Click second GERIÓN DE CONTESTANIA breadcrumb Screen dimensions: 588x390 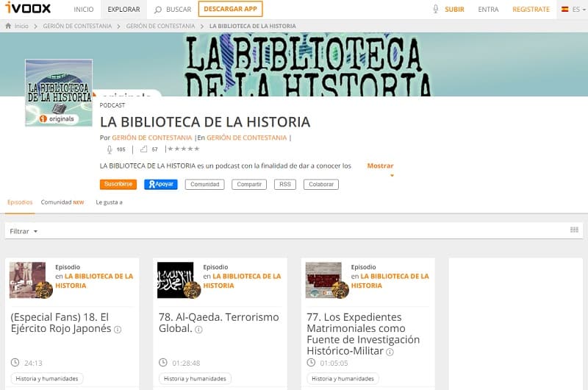pos(160,26)
